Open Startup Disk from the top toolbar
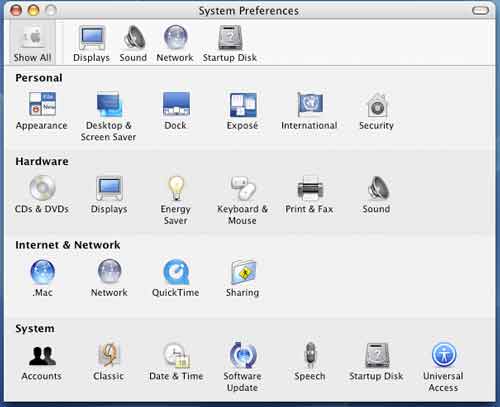 point(230,43)
